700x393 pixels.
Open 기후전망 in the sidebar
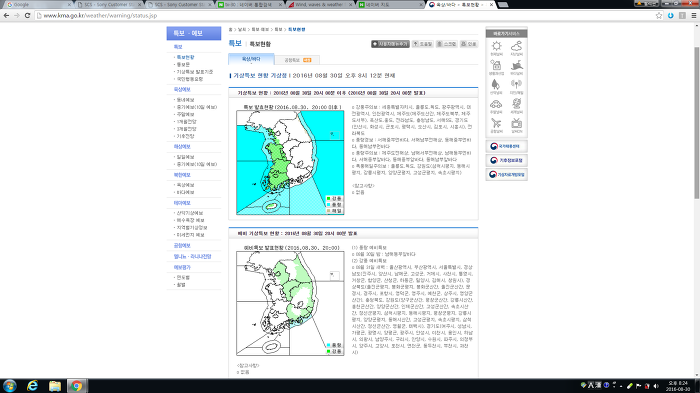(185, 136)
